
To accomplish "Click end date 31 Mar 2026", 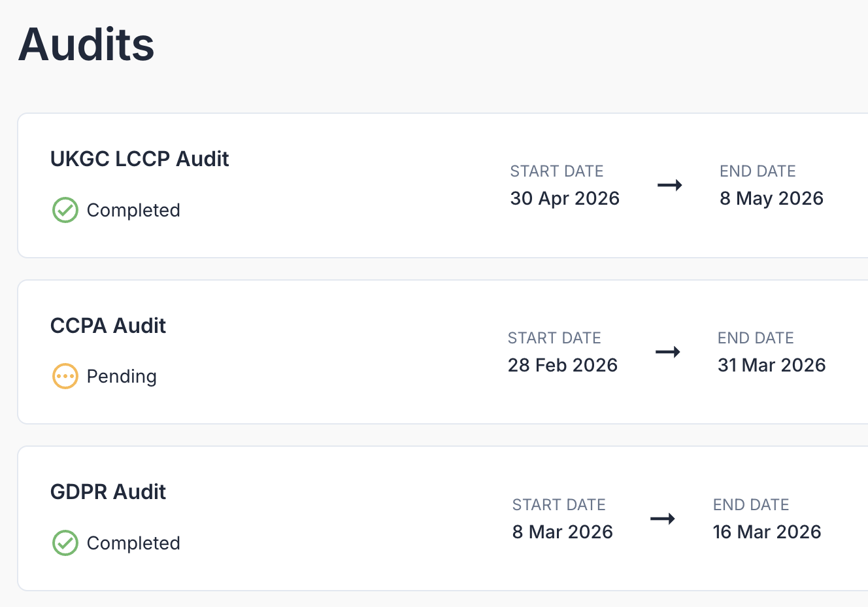I will [772, 365].
